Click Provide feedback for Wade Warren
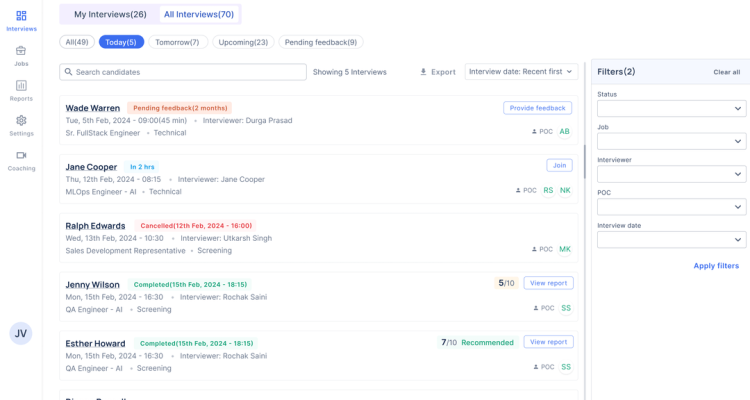 (x=538, y=107)
